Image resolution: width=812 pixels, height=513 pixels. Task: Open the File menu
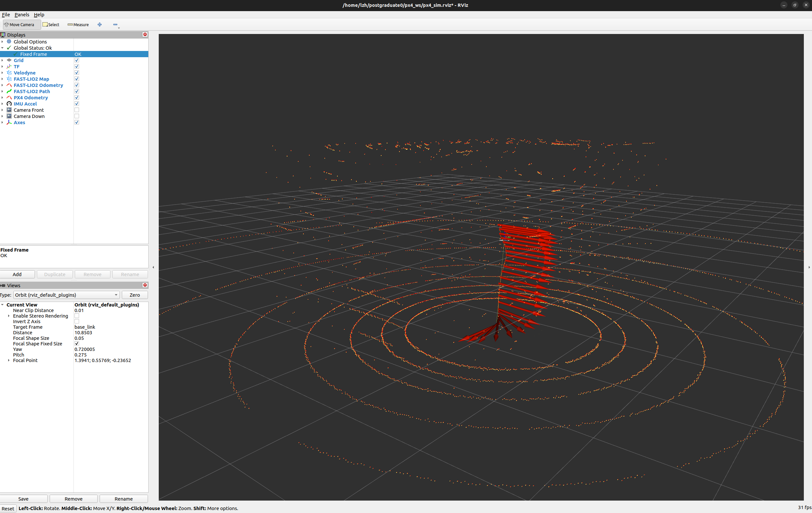pos(6,14)
